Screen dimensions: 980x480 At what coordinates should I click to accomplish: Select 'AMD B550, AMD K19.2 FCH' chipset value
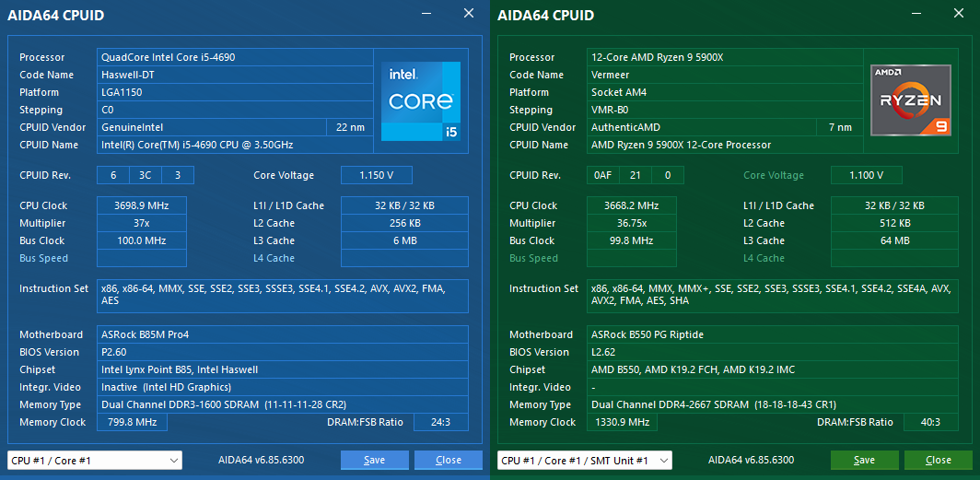(x=773, y=369)
